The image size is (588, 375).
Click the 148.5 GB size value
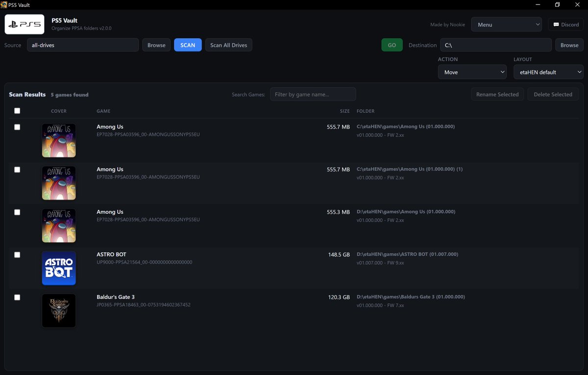coord(339,255)
